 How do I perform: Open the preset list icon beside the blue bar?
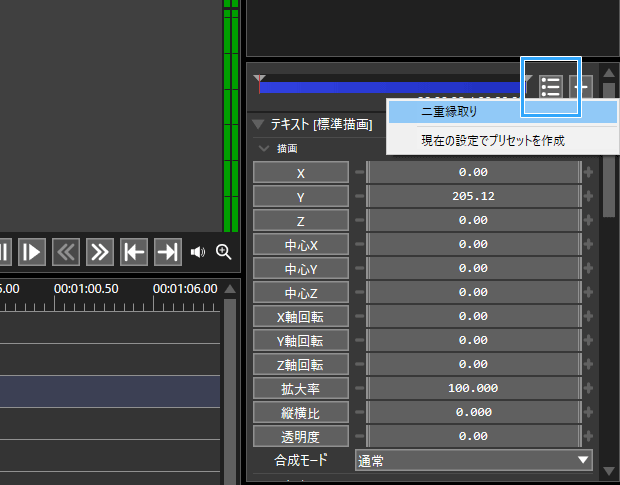click(x=551, y=87)
